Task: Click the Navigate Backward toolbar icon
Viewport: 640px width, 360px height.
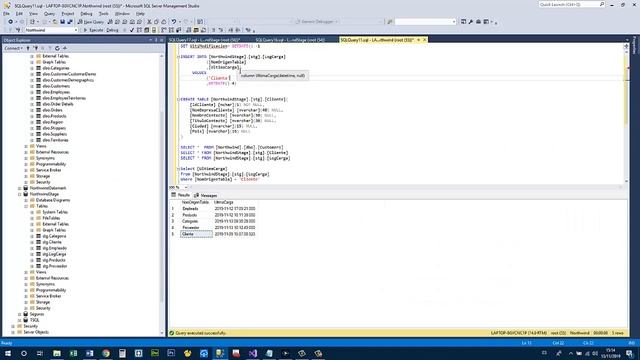Action: (11, 22)
